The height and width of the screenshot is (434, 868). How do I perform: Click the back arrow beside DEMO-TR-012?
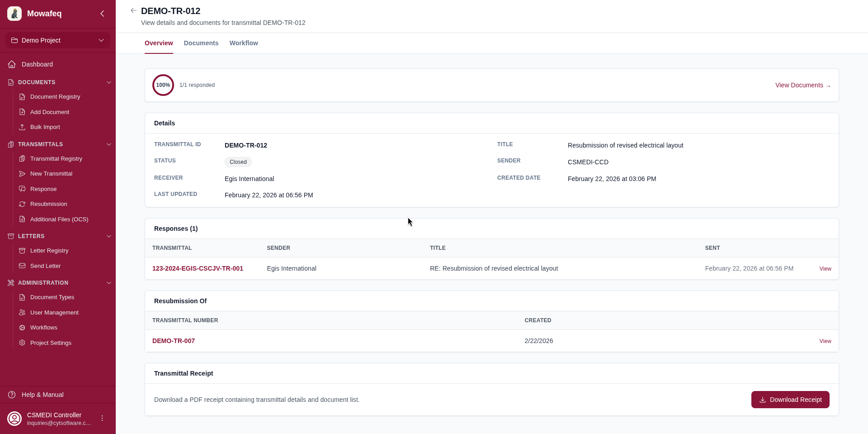(133, 10)
